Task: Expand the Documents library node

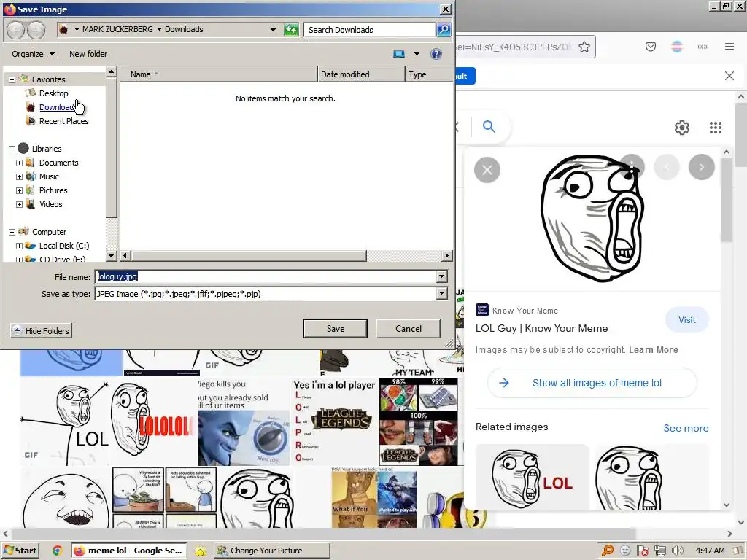Action: coord(19,163)
